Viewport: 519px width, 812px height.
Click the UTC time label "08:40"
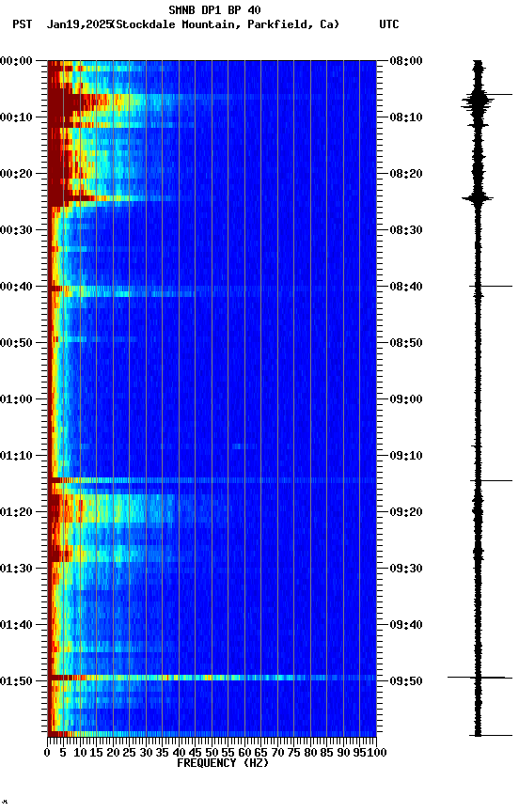tap(406, 287)
